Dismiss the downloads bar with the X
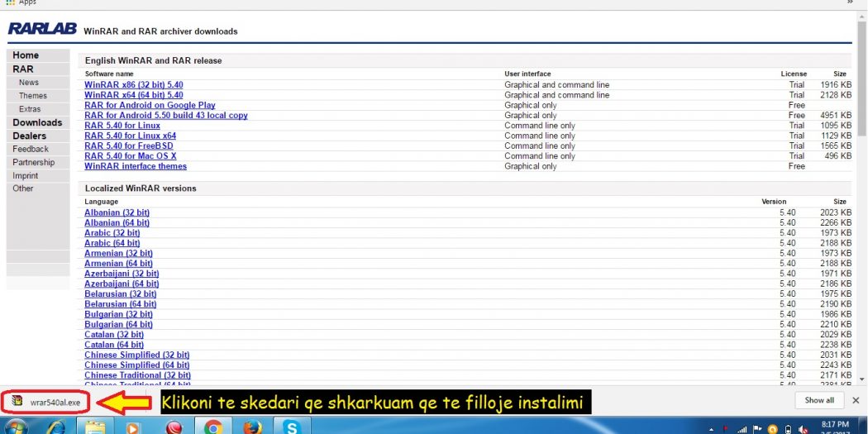 click(x=856, y=400)
